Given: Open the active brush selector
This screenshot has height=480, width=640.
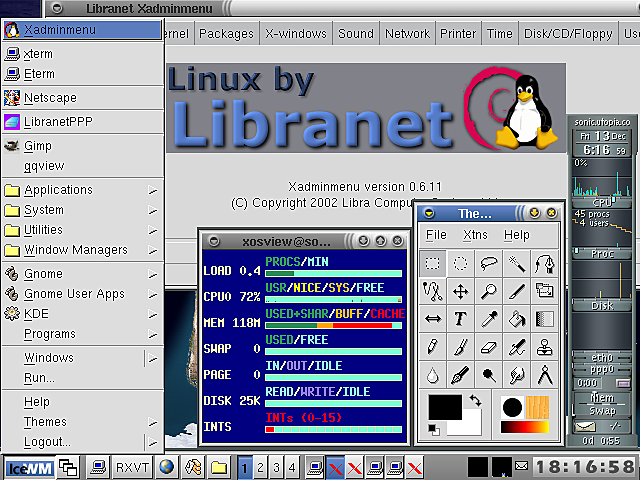Looking at the screenshot, I should 512,407.
